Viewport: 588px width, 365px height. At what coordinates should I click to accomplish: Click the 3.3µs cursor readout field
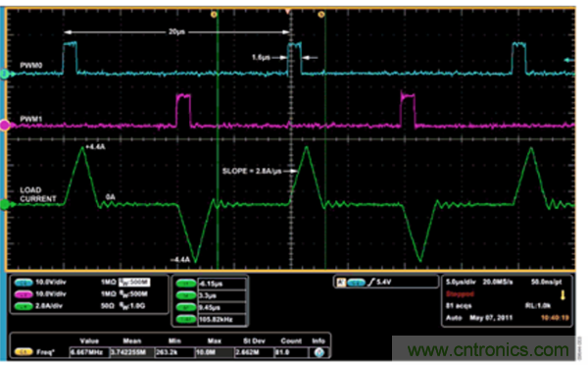pos(221,295)
